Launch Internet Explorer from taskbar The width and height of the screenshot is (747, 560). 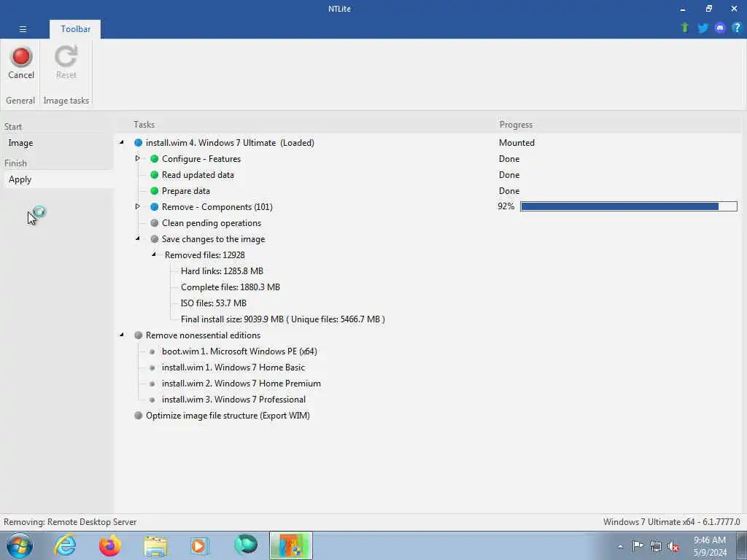65,545
